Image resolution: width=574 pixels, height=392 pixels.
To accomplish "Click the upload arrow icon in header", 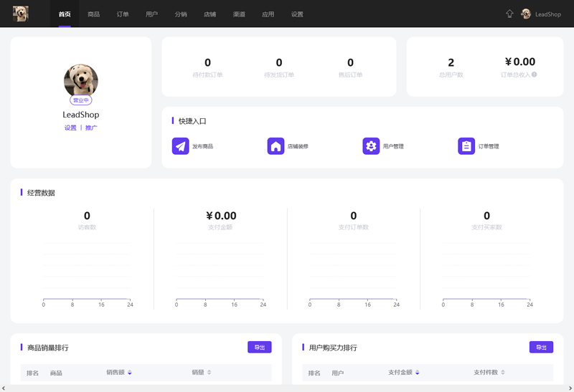I will click(x=509, y=14).
